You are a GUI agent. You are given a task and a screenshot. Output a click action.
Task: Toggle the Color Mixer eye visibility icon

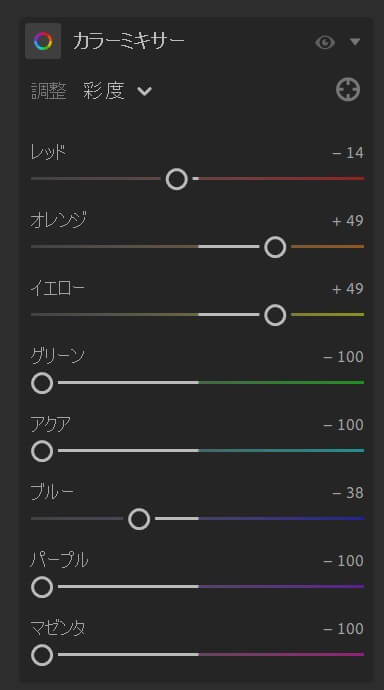click(325, 42)
